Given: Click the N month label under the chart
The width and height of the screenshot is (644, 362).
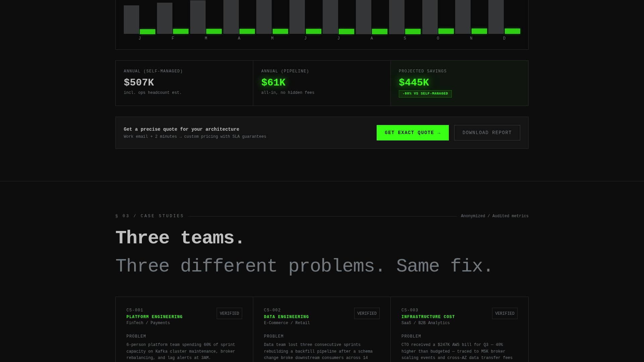Looking at the screenshot, I should click(471, 39).
